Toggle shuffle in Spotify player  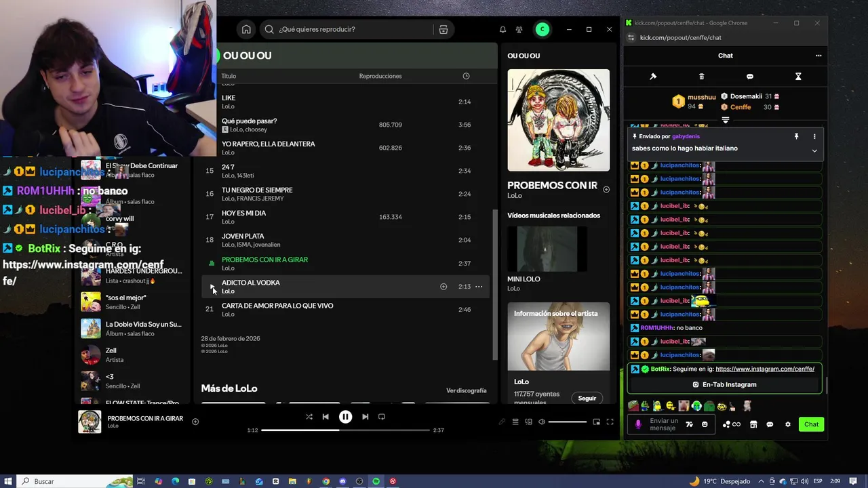309,417
